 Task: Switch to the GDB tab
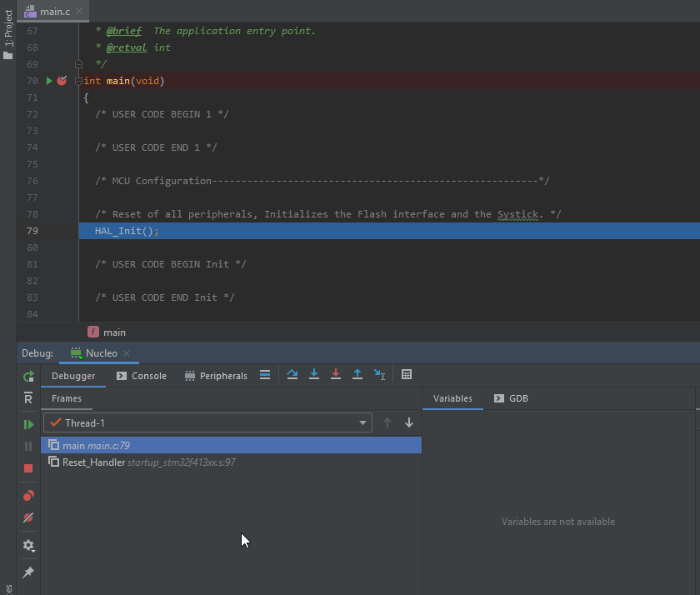[x=512, y=398]
